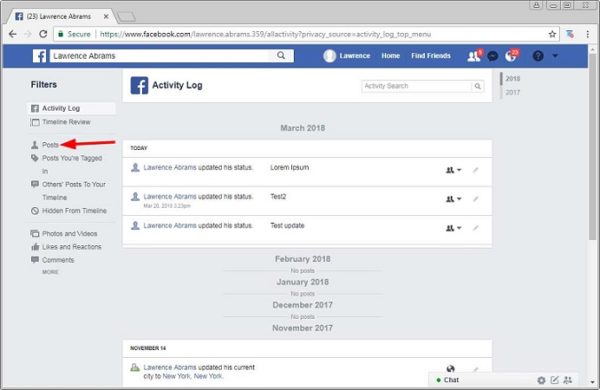Open friend requests icon

[474, 56]
